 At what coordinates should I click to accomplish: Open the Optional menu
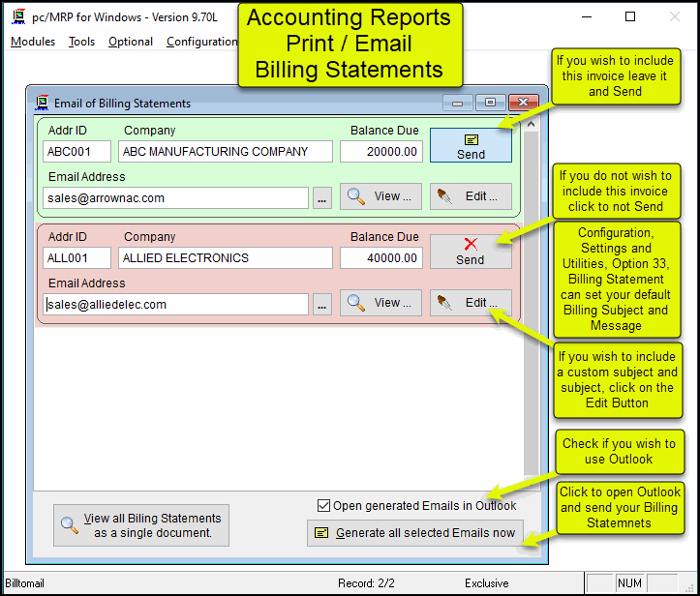coord(131,42)
